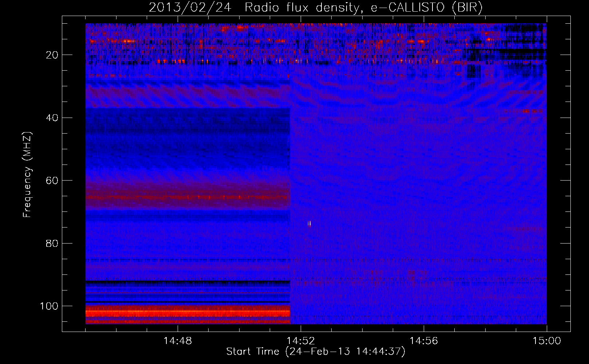The height and width of the screenshot is (364, 589).
Task: Click the 'Start Time (24-Feb-13 14:44:37)' axis label
Action: click(x=316, y=352)
